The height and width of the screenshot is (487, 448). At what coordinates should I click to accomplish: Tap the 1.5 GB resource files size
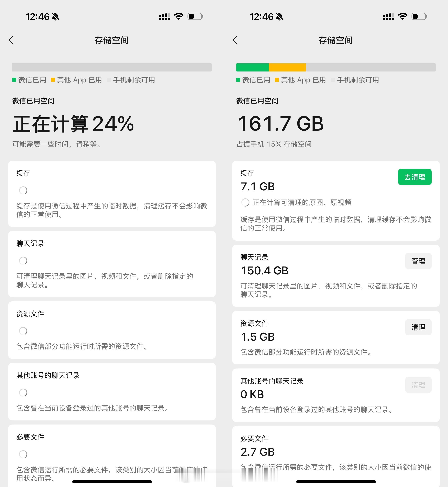[258, 337]
